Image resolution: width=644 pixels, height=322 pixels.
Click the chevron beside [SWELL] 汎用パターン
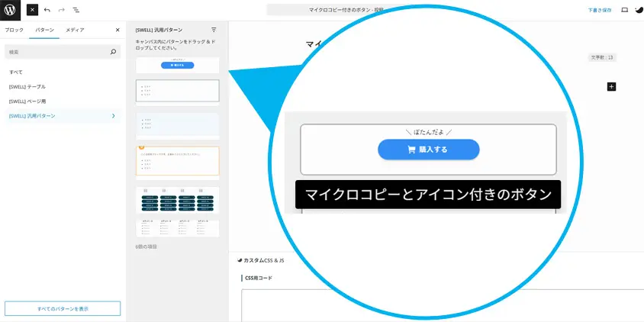pos(114,116)
